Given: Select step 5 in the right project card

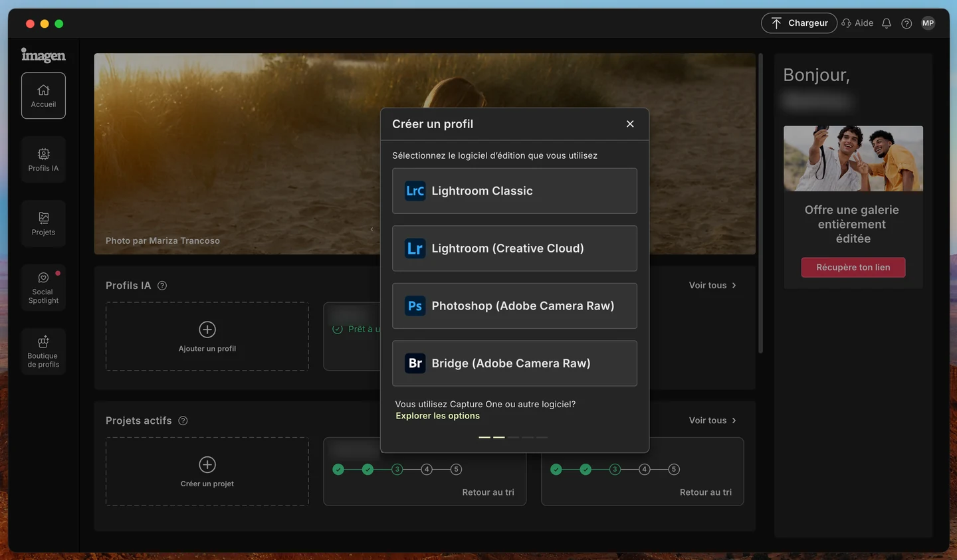Looking at the screenshot, I should (x=674, y=470).
